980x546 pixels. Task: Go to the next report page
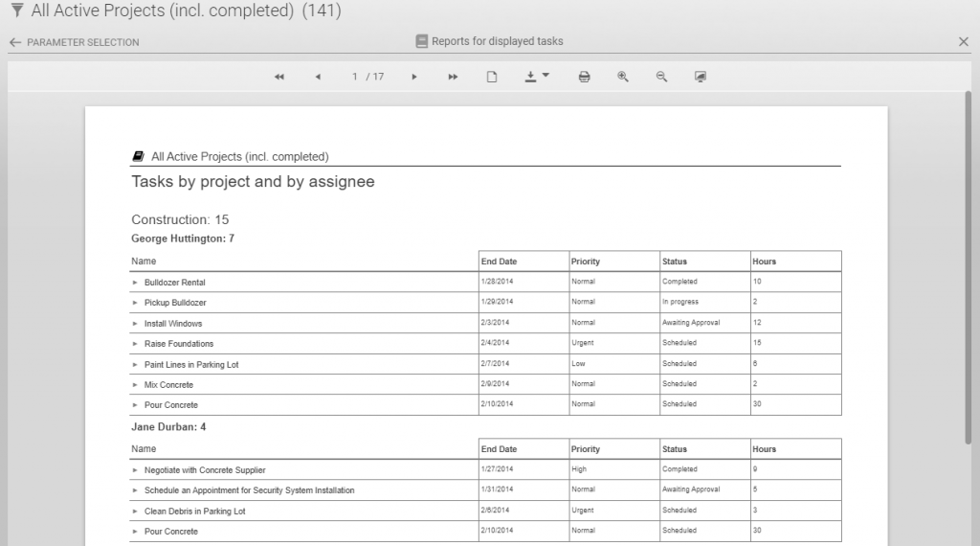click(x=413, y=77)
